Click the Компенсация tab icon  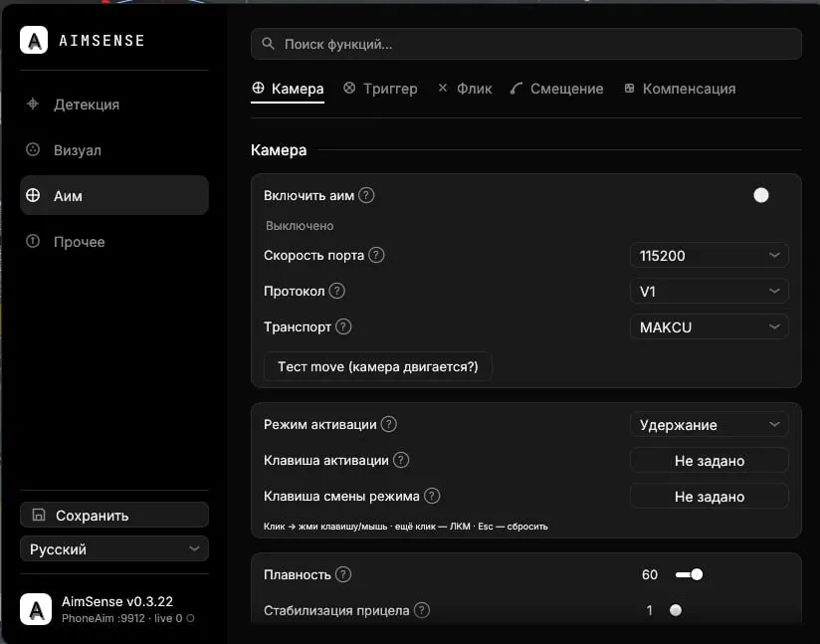629,88
